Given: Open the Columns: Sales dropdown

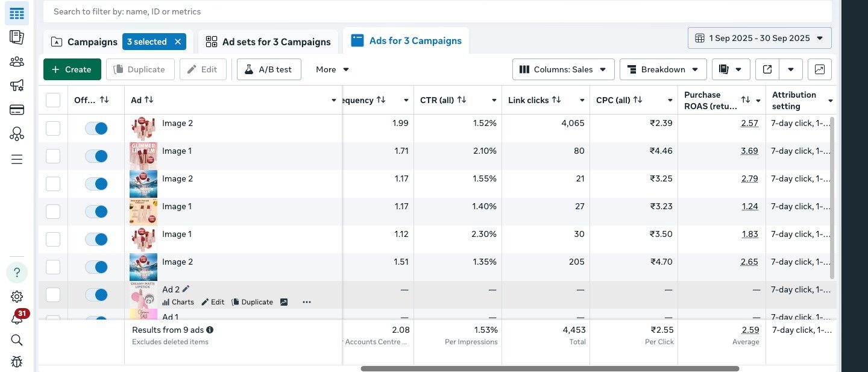Looking at the screenshot, I should (x=562, y=69).
